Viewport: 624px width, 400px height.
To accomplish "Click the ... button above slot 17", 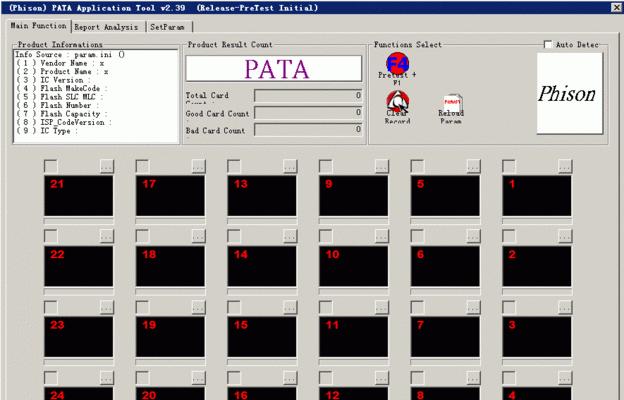I will (x=199, y=166).
